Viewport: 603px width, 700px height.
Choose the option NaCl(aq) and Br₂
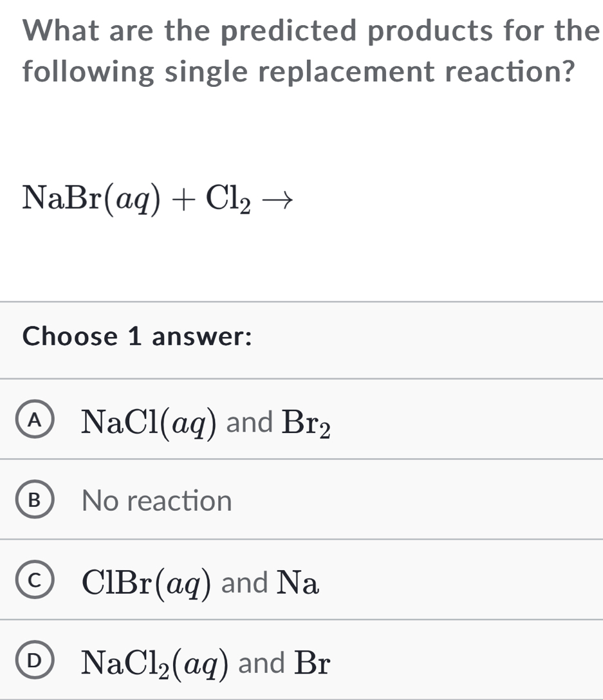206,423
